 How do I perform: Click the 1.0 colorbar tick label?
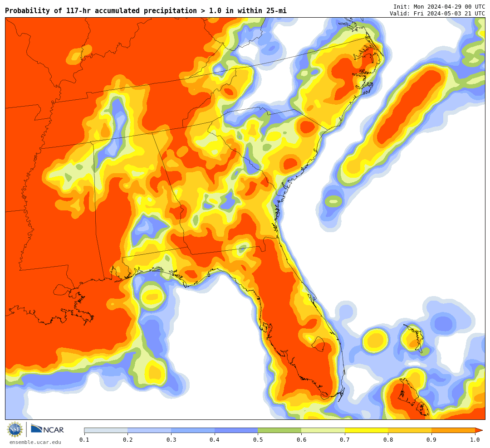tap(475, 439)
